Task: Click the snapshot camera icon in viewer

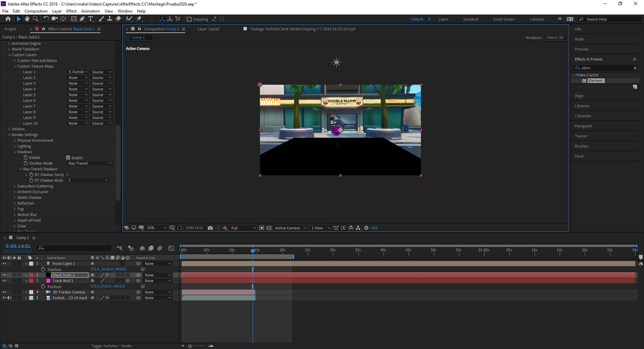Action: (x=210, y=228)
